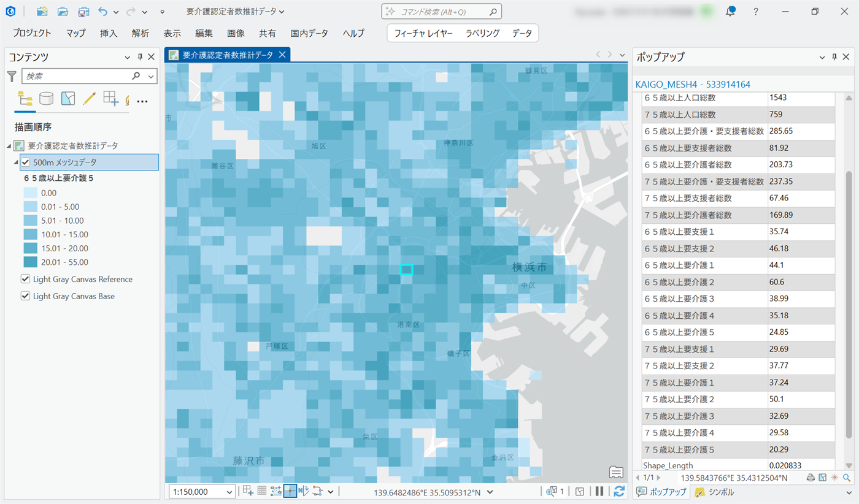Collapse the 要介護認定者数推計データ map tree node

click(9, 146)
